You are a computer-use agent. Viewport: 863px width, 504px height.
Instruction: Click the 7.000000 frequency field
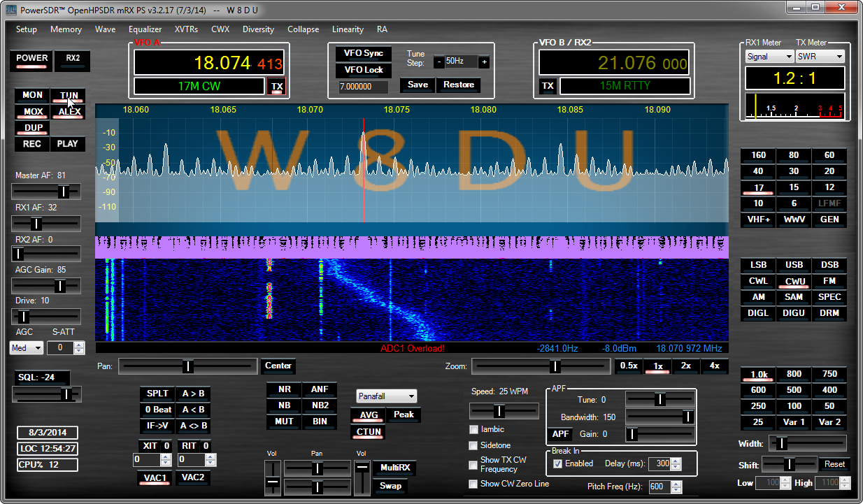364,87
